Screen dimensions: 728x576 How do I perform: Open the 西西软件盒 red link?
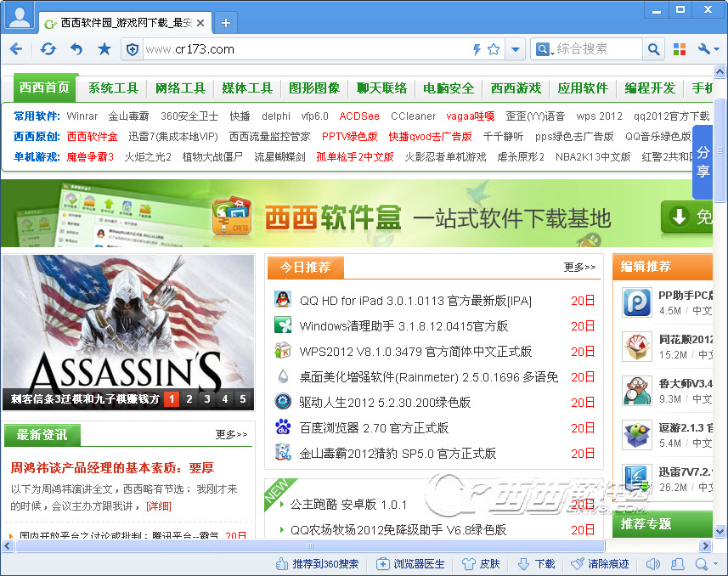click(92, 137)
